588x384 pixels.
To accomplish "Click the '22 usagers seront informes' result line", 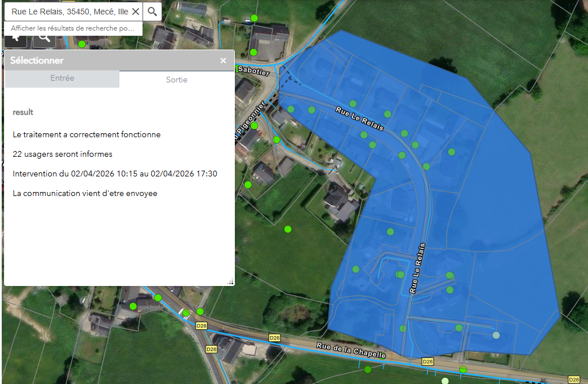I will coord(62,154).
